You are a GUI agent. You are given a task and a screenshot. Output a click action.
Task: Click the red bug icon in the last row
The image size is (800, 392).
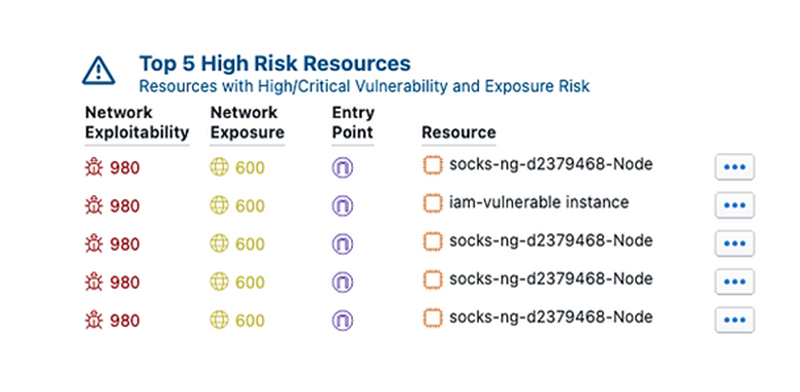(94, 321)
